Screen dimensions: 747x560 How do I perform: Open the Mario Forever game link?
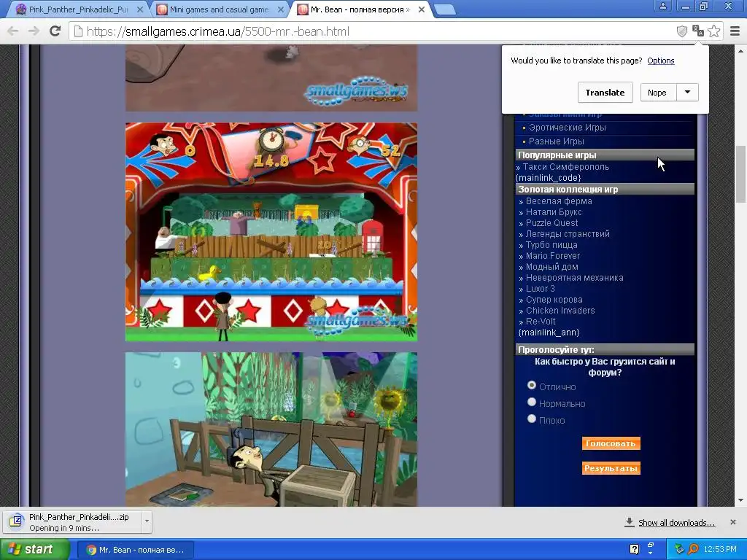[553, 256]
